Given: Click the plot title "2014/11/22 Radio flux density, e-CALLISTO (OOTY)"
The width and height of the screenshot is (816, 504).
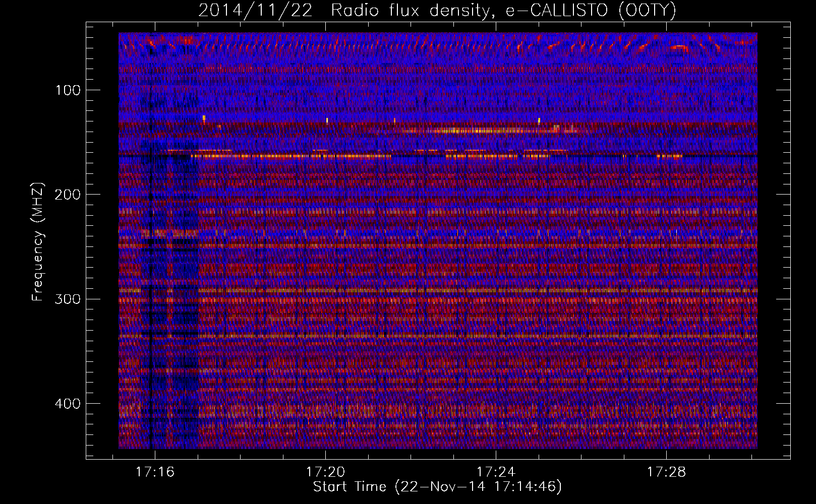Looking at the screenshot, I should (437, 10).
